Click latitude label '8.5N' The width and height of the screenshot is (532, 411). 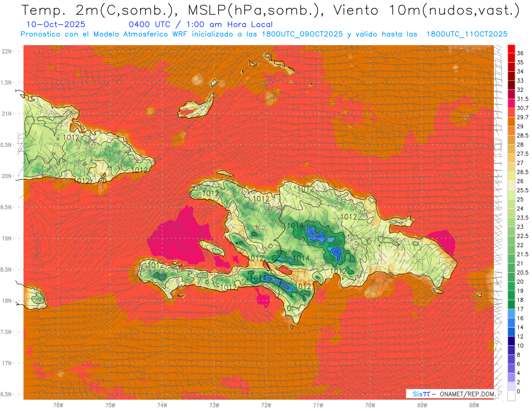[x=6, y=270]
